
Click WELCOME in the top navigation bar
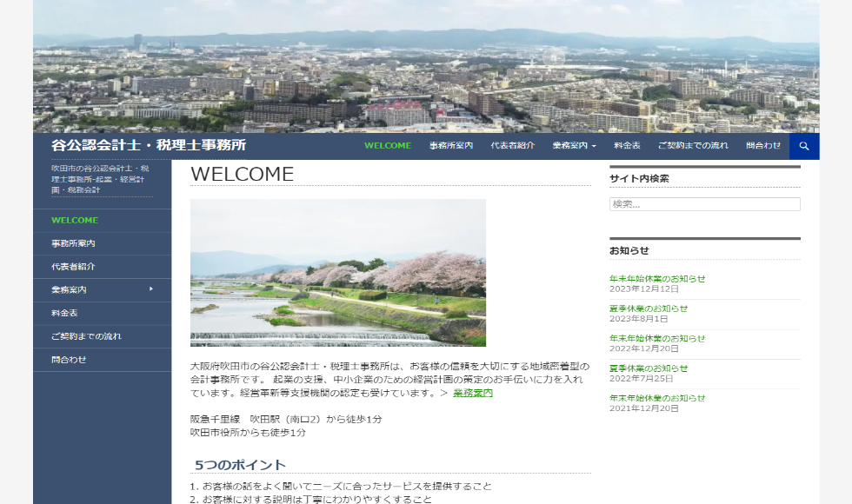(x=388, y=146)
